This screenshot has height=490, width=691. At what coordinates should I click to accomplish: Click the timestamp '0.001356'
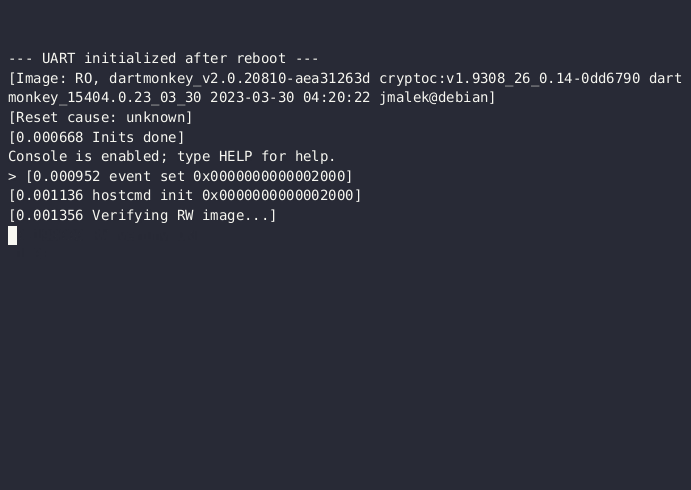click(x=50, y=215)
